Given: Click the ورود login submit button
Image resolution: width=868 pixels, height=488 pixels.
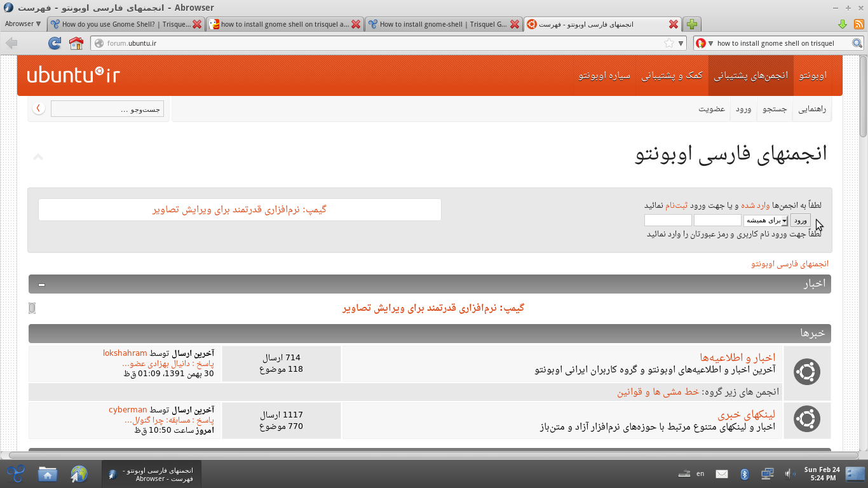Looking at the screenshot, I should tap(801, 220).
